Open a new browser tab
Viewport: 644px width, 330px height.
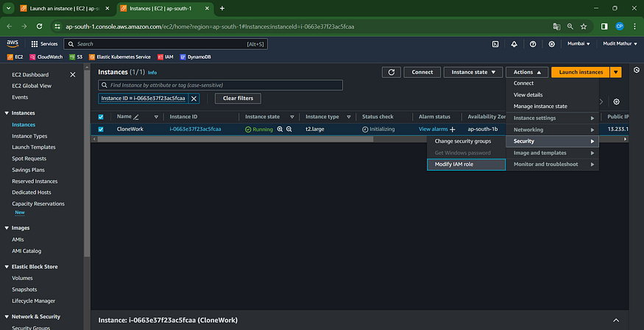222,8
